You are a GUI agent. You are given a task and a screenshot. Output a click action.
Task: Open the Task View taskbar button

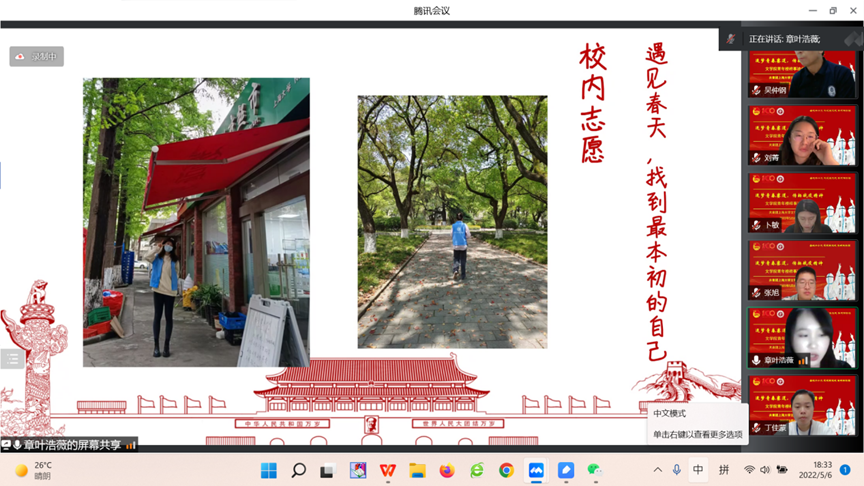[x=327, y=470]
